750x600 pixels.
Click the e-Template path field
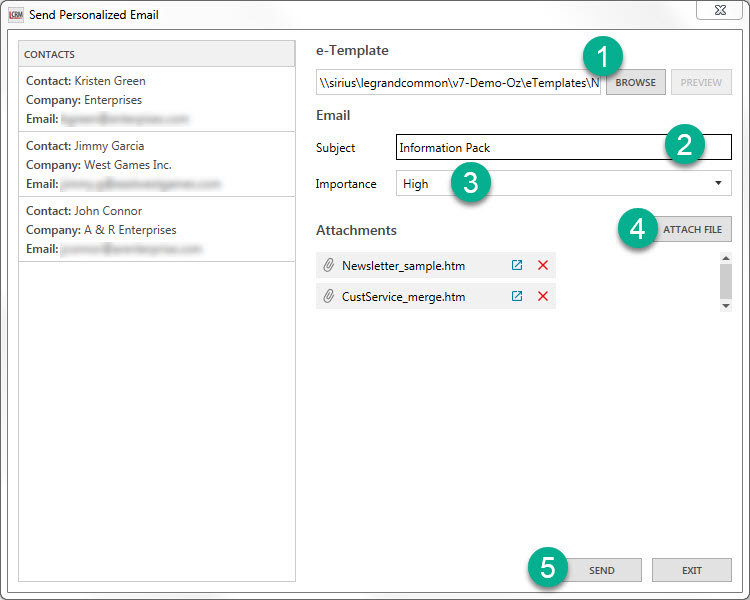[x=458, y=82]
